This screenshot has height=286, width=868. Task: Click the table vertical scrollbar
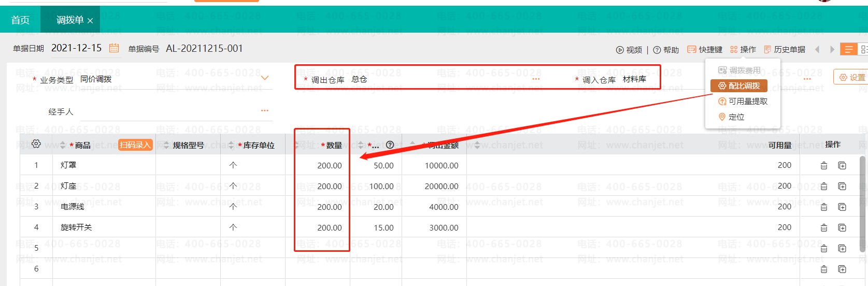863,203
